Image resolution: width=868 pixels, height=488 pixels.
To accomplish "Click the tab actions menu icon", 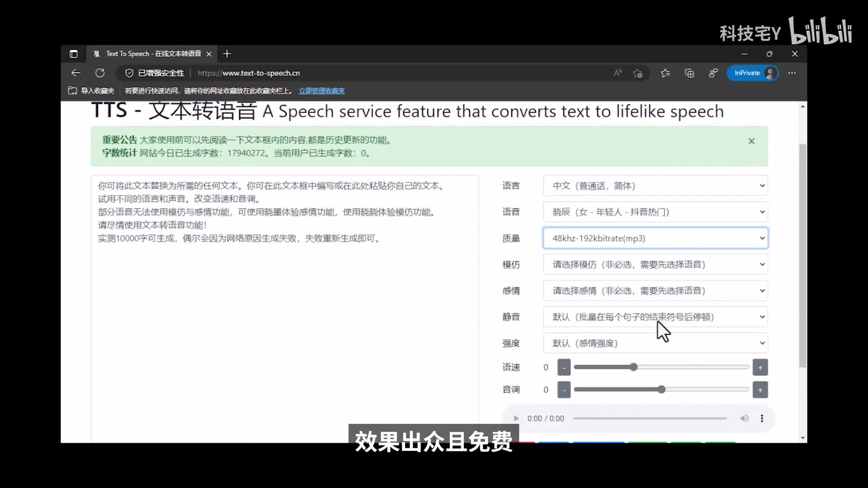I will click(74, 54).
